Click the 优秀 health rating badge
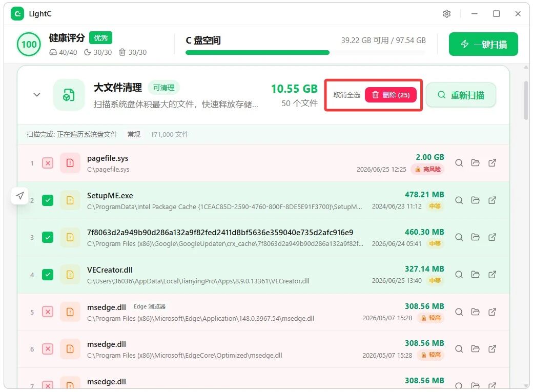The image size is (533, 392). click(100, 38)
